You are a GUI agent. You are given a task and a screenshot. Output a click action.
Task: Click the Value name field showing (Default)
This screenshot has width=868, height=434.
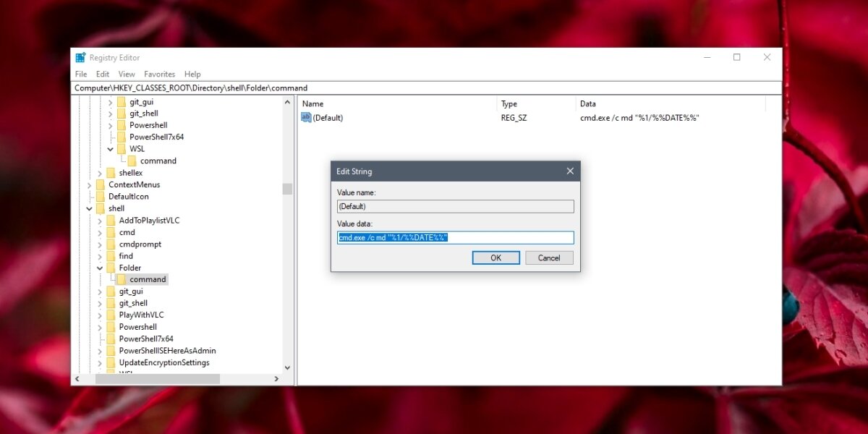[456, 206]
